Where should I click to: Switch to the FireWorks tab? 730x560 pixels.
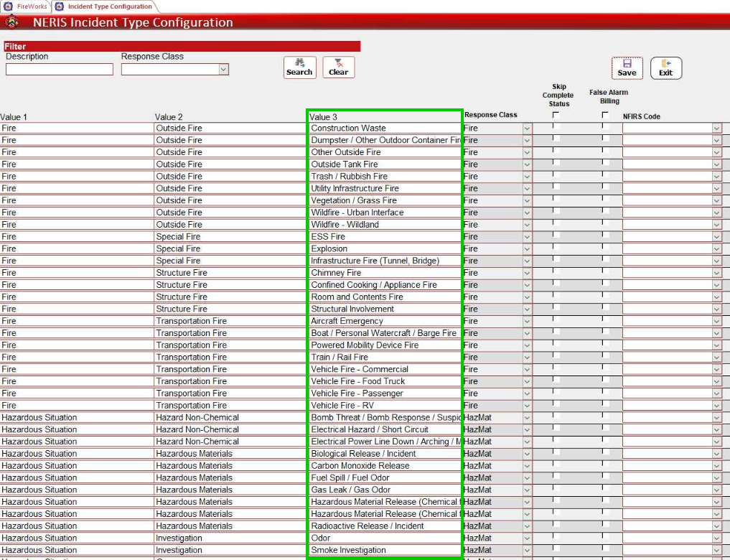pyautogui.click(x=32, y=6)
